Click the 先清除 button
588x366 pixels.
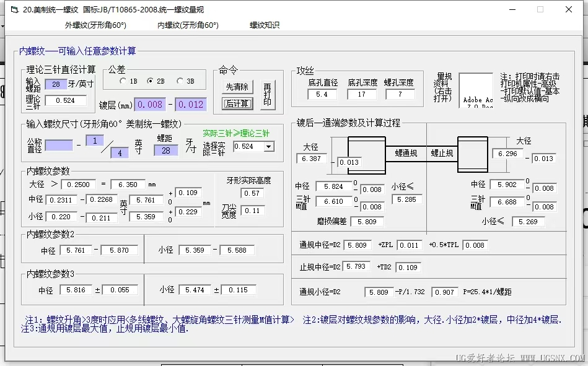pos(237,87)
